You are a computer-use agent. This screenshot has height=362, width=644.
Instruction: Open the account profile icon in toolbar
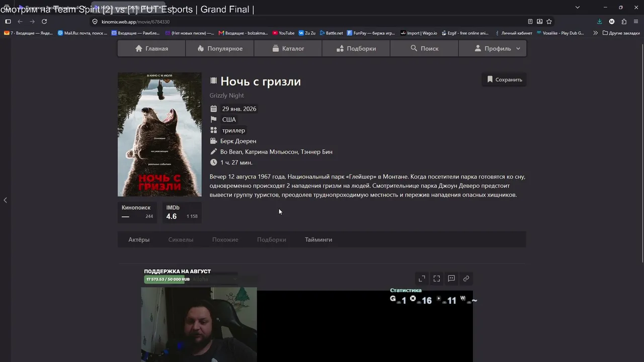pos(612,22)
